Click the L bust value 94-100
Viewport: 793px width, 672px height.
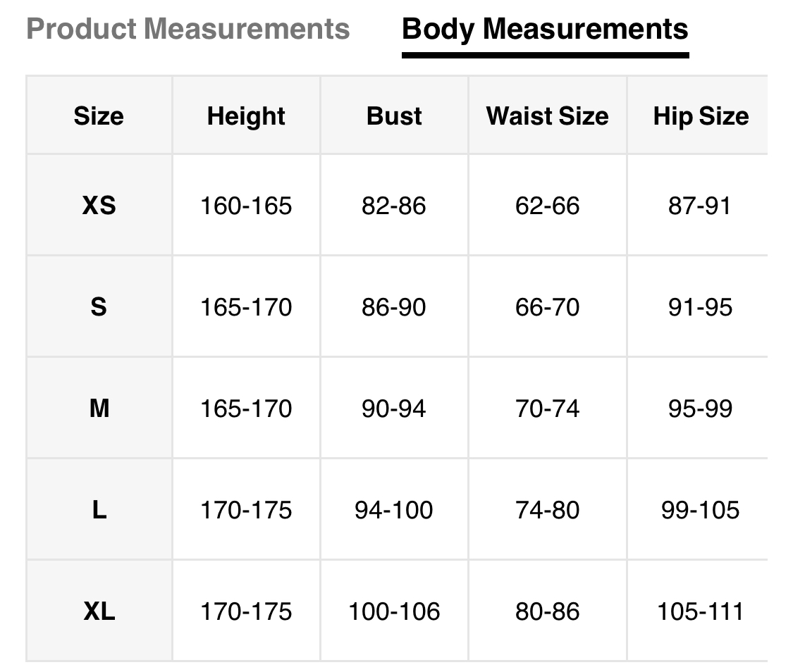click(x=394, y=510)
